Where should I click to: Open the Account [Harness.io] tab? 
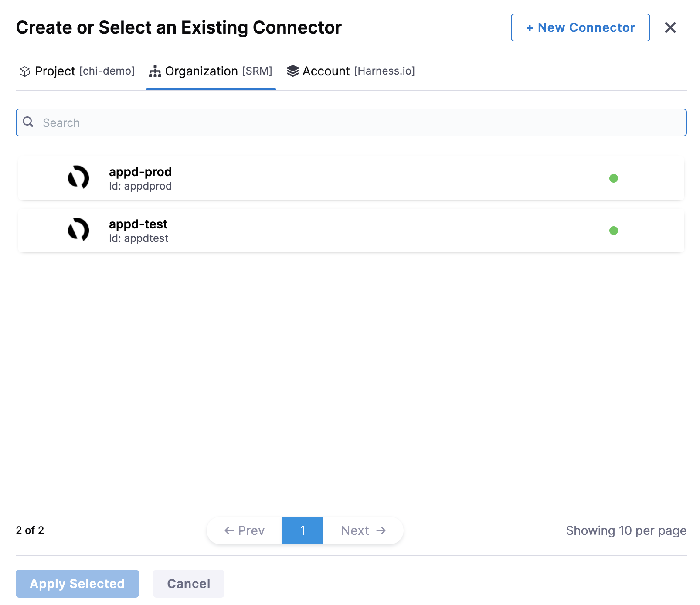click(x=351, y=71)
